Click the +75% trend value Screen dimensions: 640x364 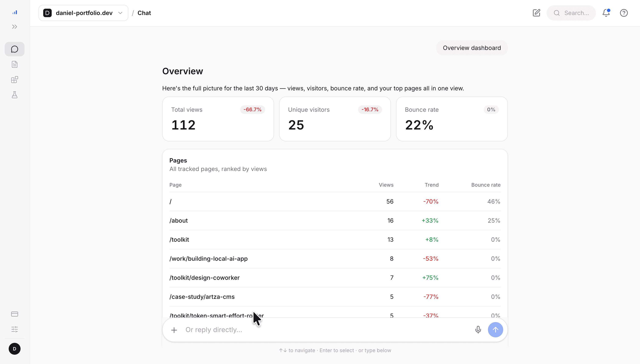coord(430,277)
